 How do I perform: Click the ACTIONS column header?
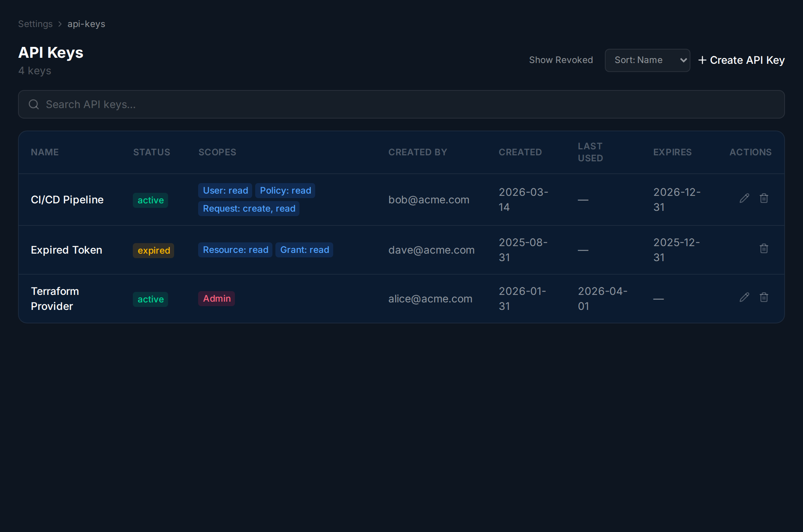click(x=750, y=152)
